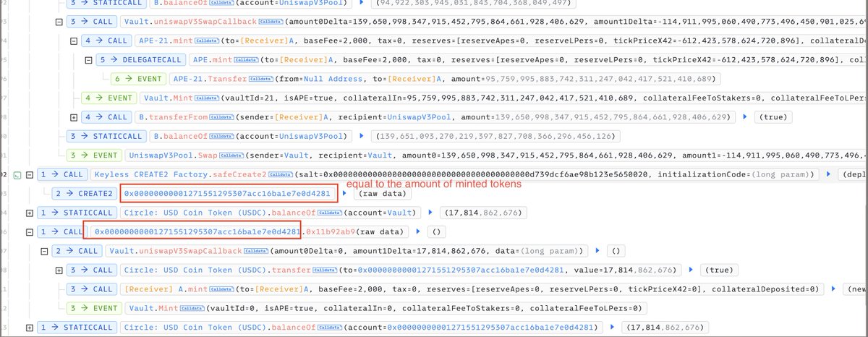The width and height of the screenshot is (868, 337).
Task: Show return arrow of B.balanceOf returning 139,651
Action: tap(362, 136)
